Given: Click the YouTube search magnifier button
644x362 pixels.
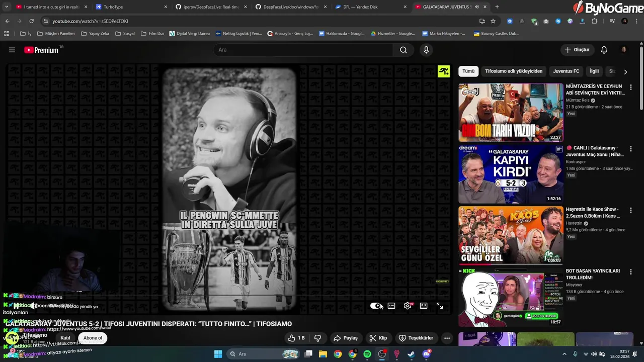Looking at the screenshot, I should click(404, 50).
